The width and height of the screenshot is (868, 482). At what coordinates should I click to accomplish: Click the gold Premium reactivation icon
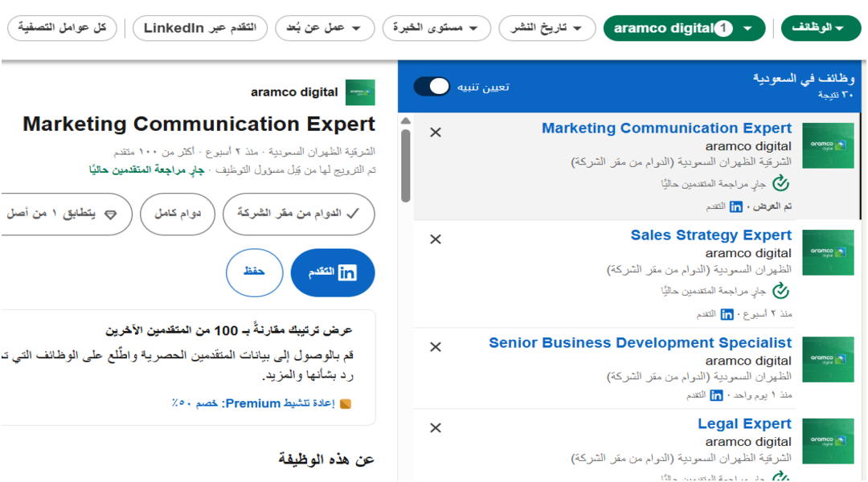pyautogui.click(x=346, y=403)
